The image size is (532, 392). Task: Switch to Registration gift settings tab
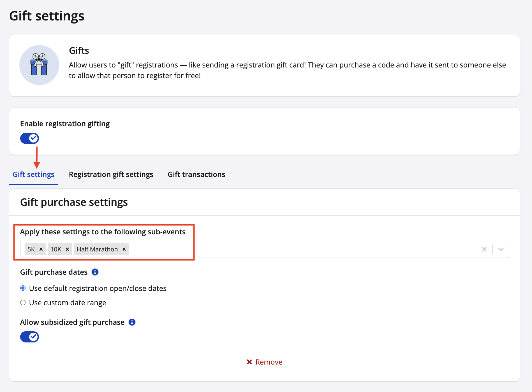[x=111, y=174]
